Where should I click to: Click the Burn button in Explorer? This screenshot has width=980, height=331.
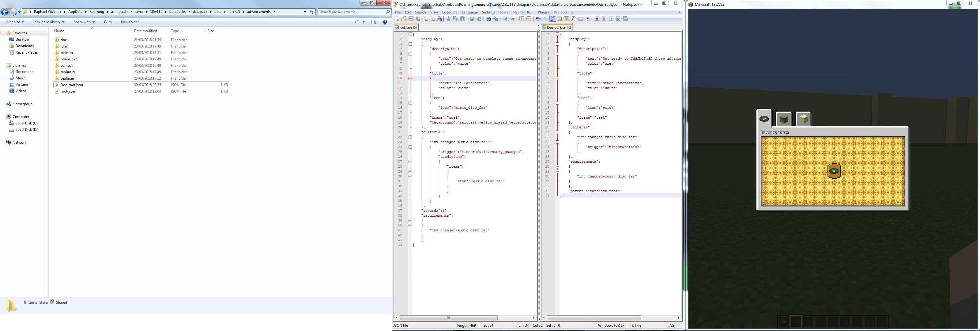[108, 22]
